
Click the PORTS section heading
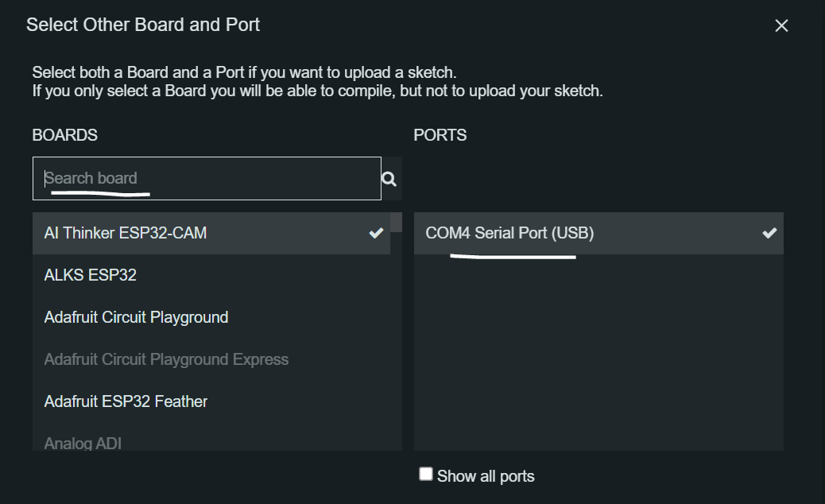[440, 135]
